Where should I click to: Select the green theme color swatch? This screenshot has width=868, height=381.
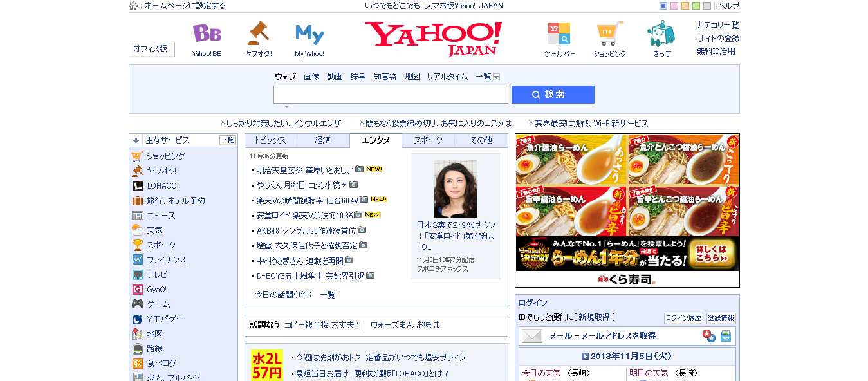pos(696,6)
